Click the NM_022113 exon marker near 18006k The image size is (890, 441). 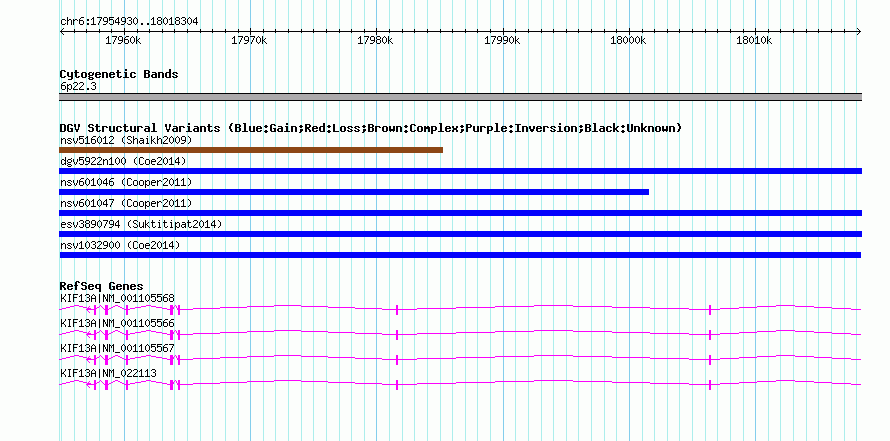[x=710, y=384]
